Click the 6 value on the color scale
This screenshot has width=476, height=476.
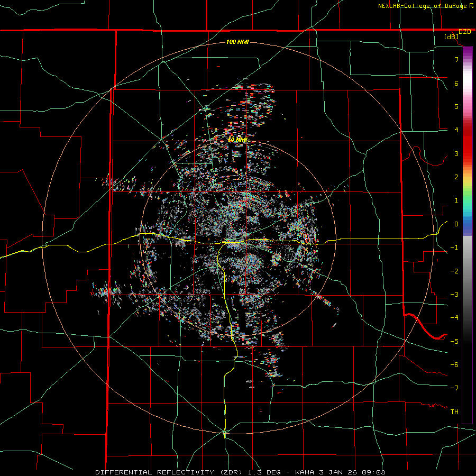click(x=456, y=83)
